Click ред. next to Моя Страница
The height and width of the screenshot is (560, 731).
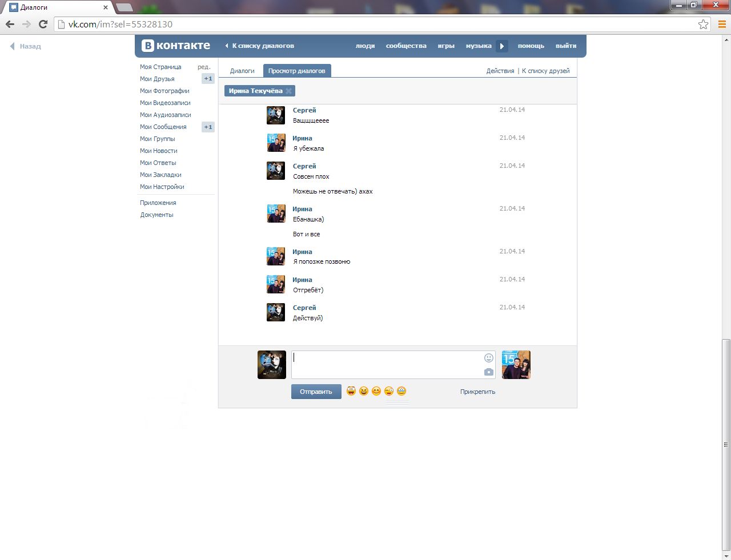coord(204,67)
